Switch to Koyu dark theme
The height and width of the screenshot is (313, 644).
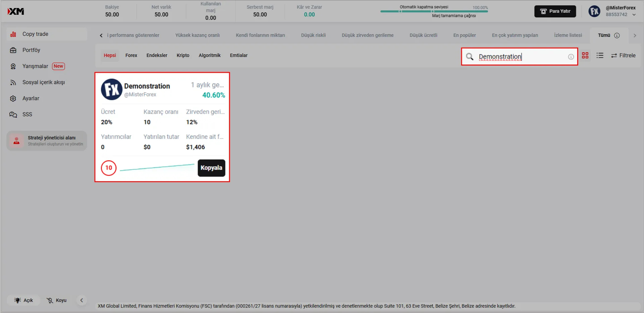(x=56, y=300)
